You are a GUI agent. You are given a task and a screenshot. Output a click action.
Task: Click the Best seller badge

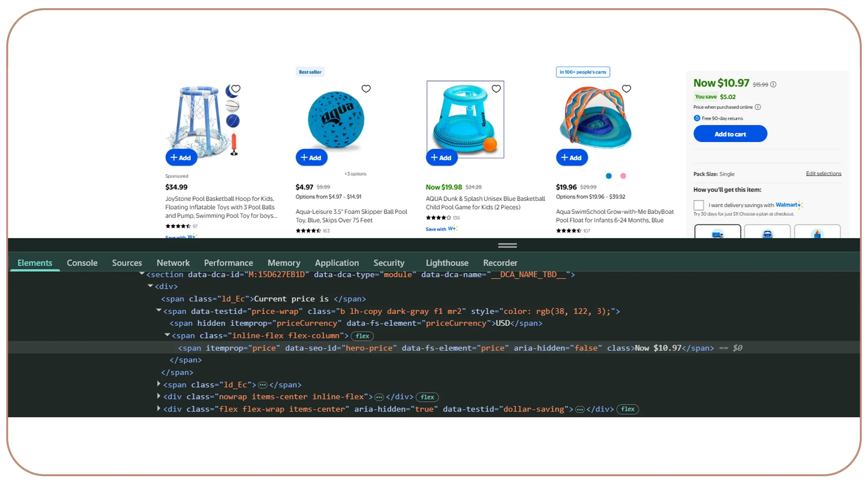point(310,72)
